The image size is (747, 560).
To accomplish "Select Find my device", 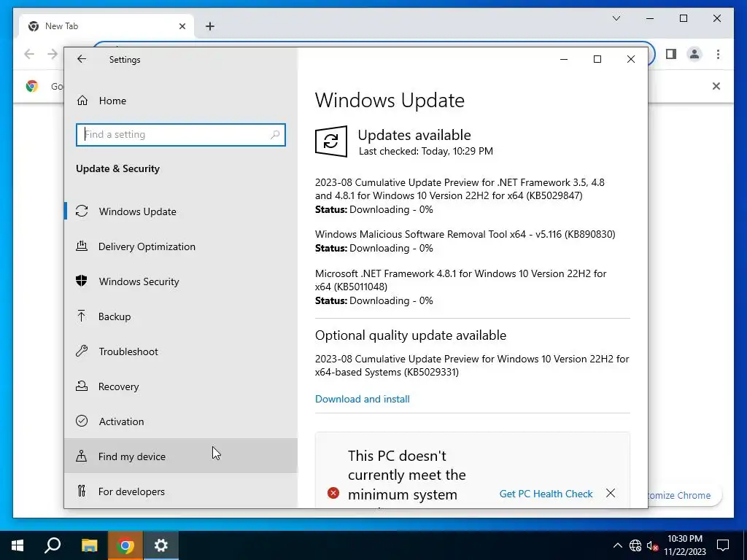I will tap(181, 456).
